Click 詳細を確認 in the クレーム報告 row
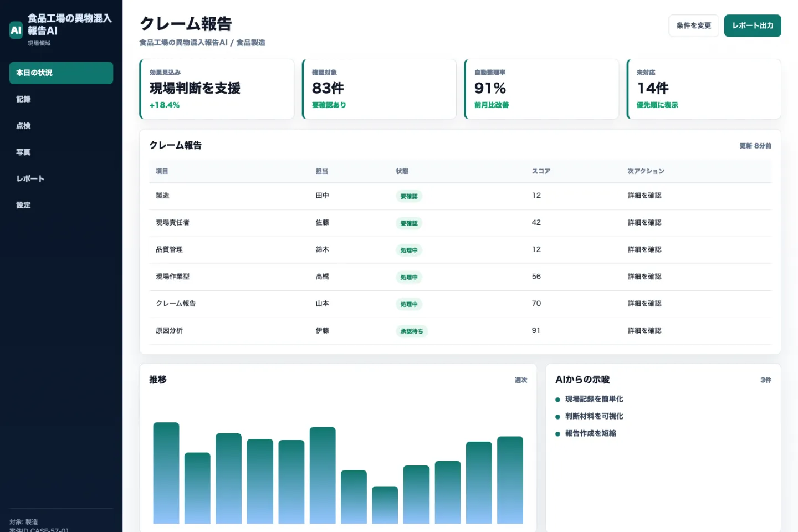798x532 pixels. point(644,304)
